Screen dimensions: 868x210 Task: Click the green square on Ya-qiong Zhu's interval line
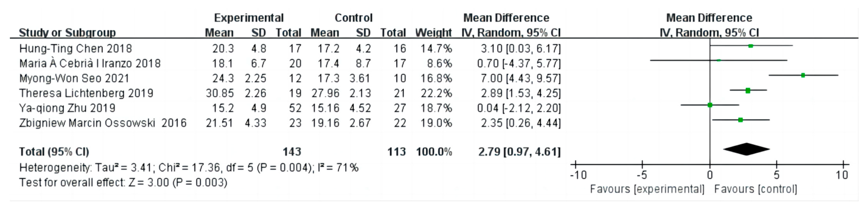[710, 105]
